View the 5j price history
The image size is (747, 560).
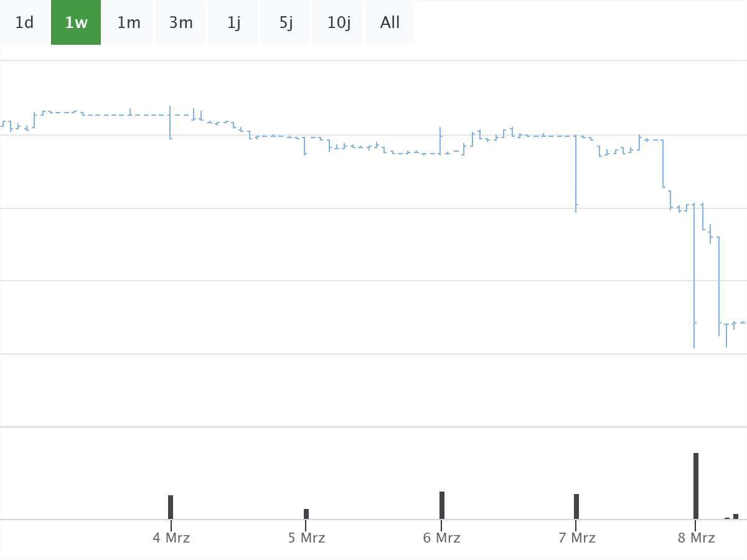pyautogui.click(x=285, y=22)
